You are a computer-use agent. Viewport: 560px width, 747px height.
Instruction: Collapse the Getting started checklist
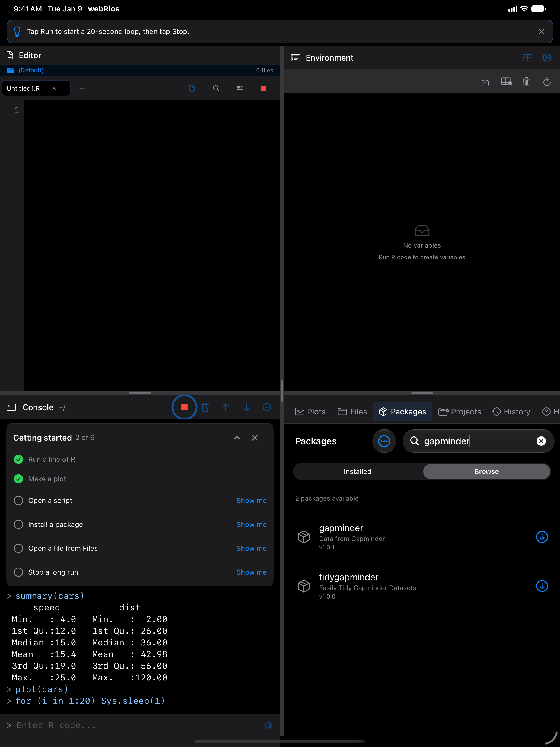pyautogui.click(x=237, y=438)
